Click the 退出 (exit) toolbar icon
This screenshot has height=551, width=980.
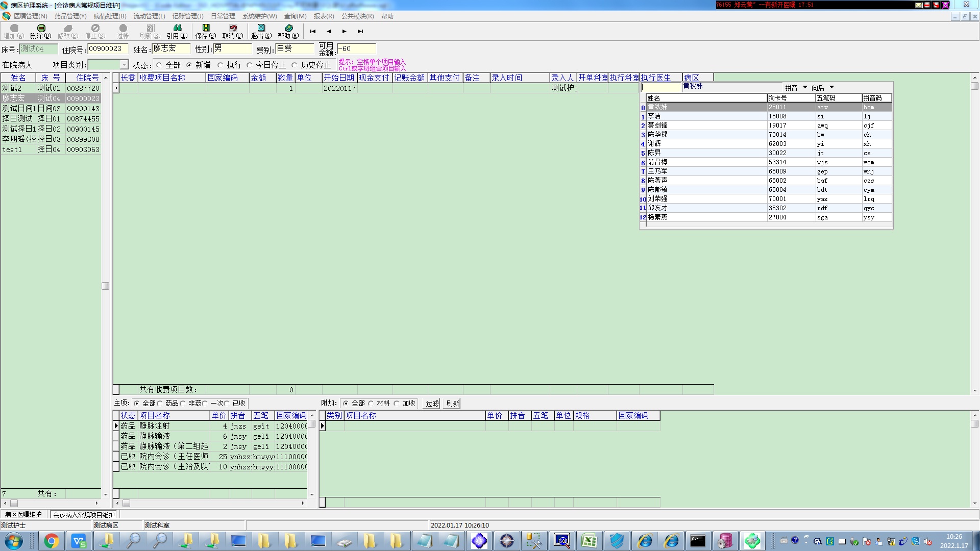[261, 31]
